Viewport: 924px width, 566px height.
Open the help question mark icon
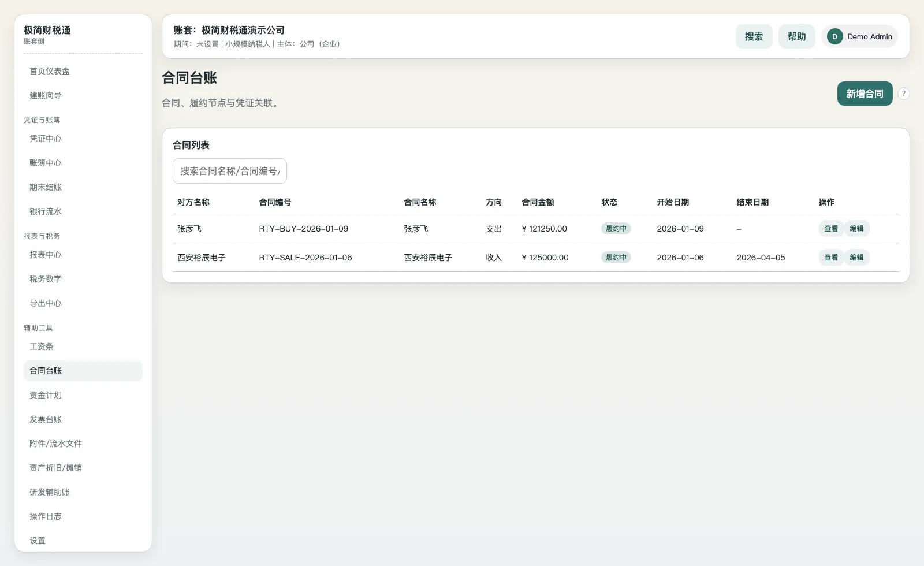coord(904,93)
